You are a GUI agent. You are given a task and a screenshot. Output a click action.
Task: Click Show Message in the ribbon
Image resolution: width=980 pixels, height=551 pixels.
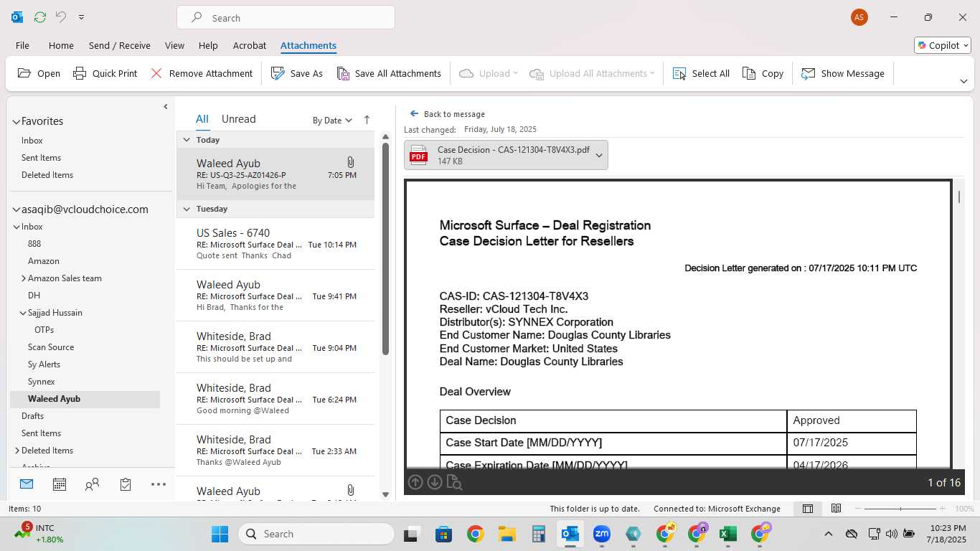(842, 73)
